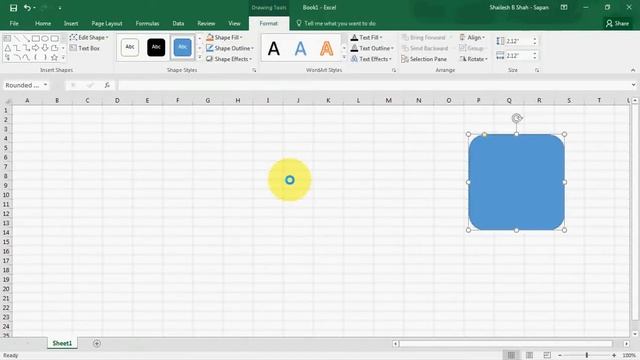Click the Shape Height input field

click(518, 41)
